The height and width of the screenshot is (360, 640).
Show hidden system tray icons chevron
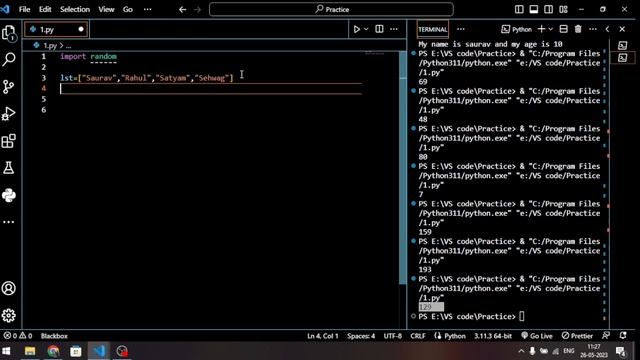pos(521,351)
